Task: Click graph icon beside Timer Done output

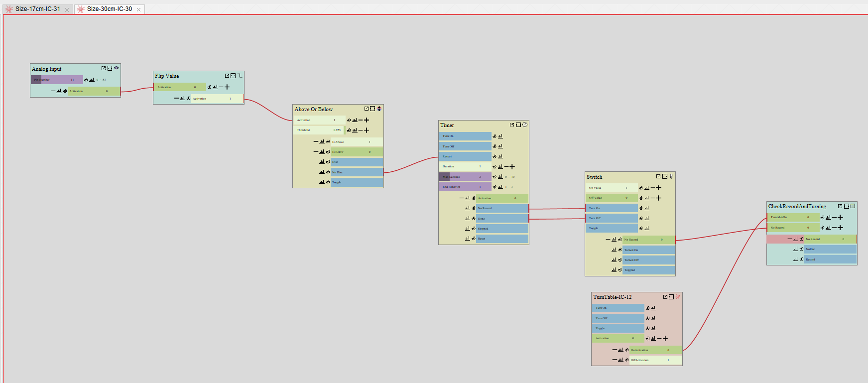Action: pyautogui.click(x=467, y=218)
